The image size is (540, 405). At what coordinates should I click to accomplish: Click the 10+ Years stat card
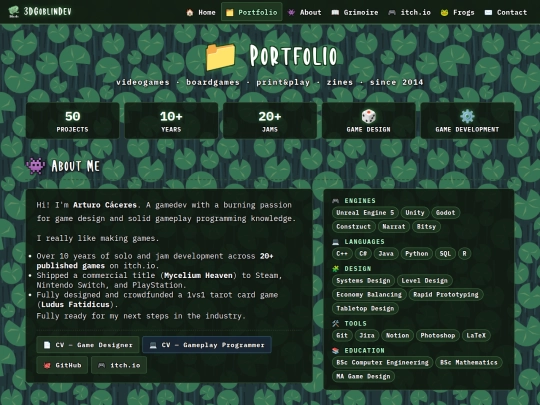point(171,121)
